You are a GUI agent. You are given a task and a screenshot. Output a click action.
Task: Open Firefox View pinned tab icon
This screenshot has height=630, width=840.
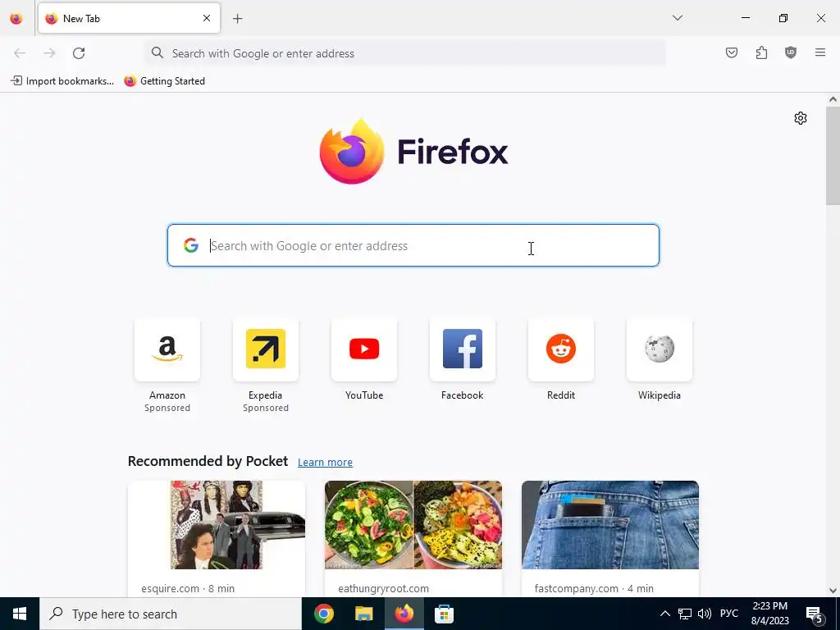pyautogui.click(x=16, y=18)
